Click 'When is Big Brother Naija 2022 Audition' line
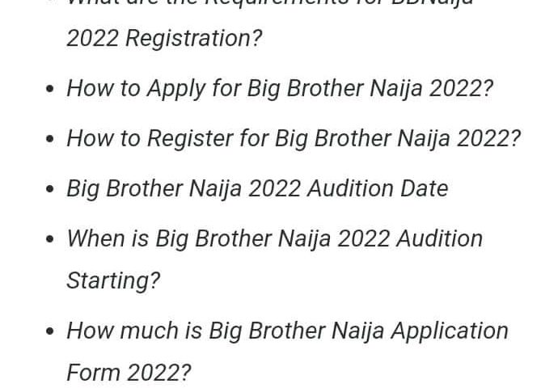The image size is (541, 392). (274, 238)
